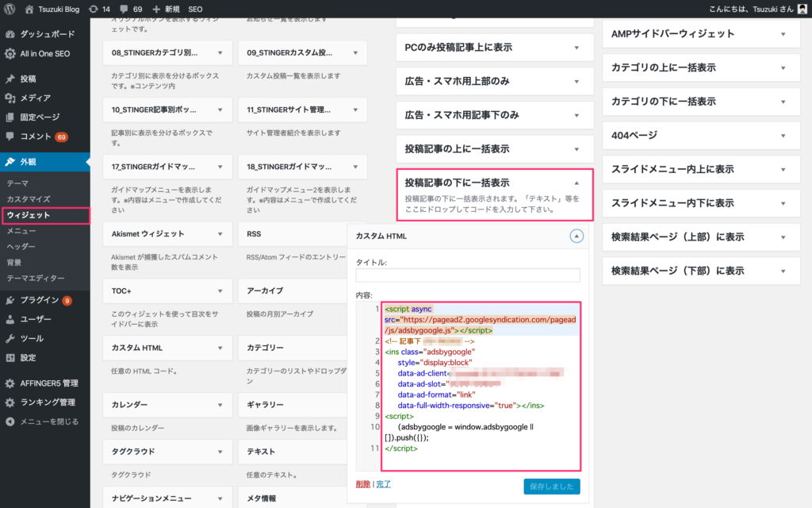Expand the Akismet ウィジェット arrow
Viewport: 812px width, 508px height.
(220, 234)
